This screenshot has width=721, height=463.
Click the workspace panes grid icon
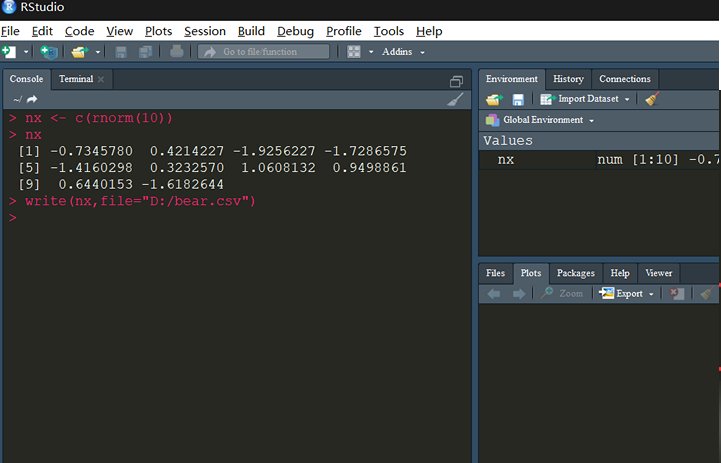click(x=354, y=51)
